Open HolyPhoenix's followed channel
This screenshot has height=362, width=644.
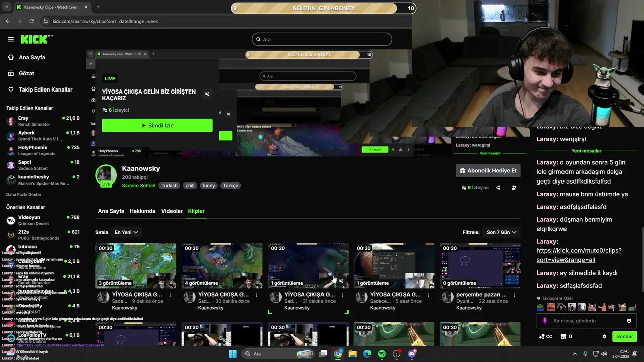click(43, 150)
